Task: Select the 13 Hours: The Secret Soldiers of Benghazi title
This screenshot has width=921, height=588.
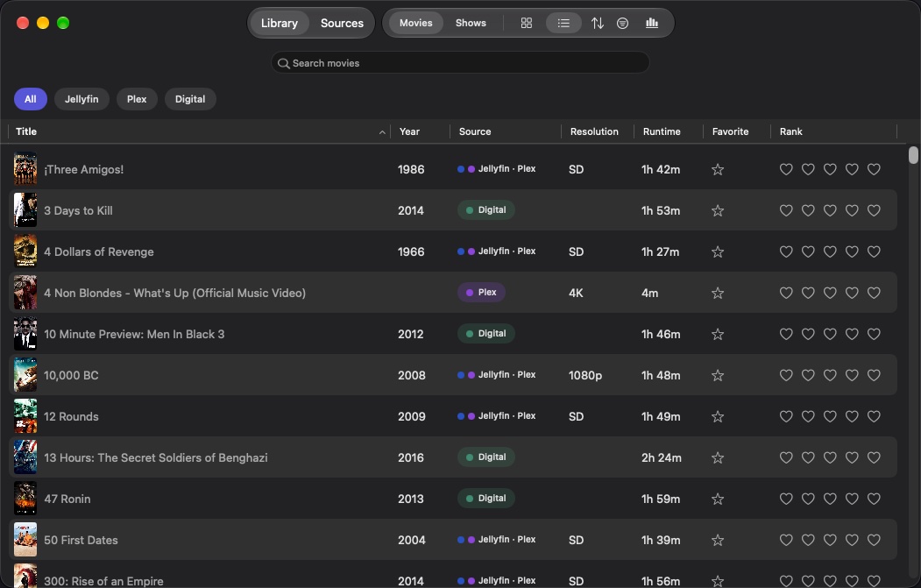Action: pyautogui.click(x=156, y=457)
